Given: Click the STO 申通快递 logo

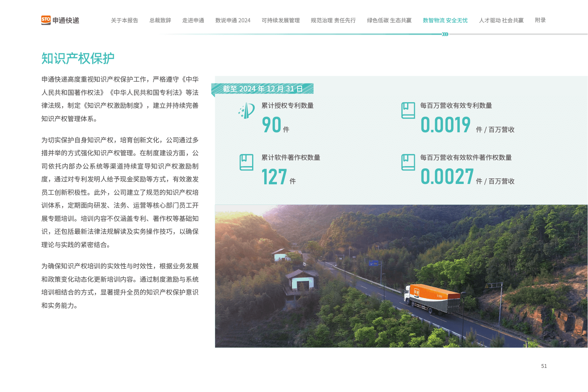Looking at the screenshot, I should [60, 20].
